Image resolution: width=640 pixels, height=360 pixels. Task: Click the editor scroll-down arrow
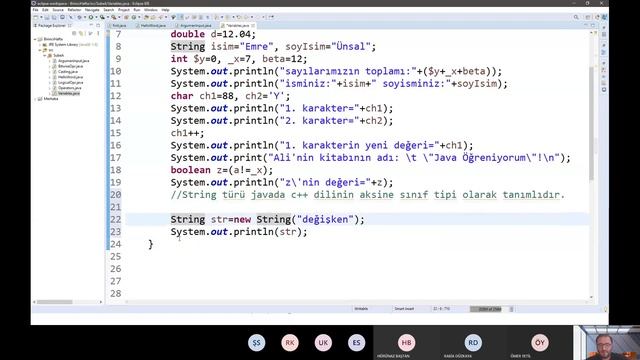point(591,297)
